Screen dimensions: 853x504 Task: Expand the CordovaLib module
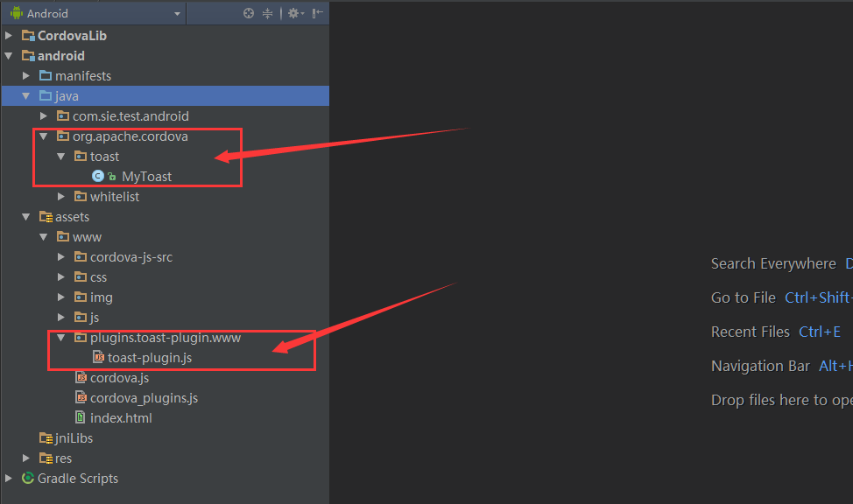(x=9, y=36)
